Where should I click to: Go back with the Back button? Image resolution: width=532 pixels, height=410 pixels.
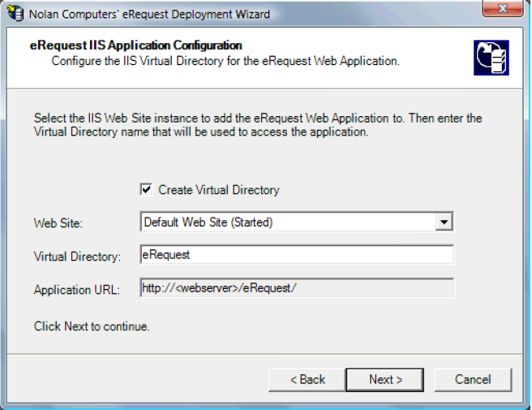tap(307, 379)
